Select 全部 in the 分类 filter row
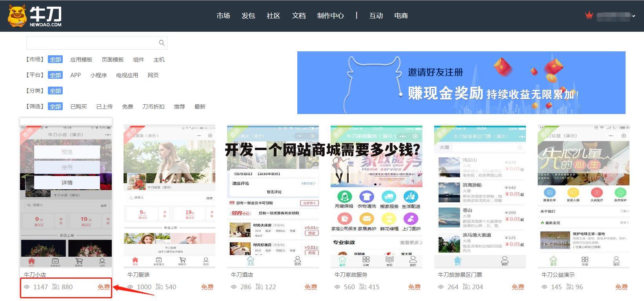 coord(55,91)
